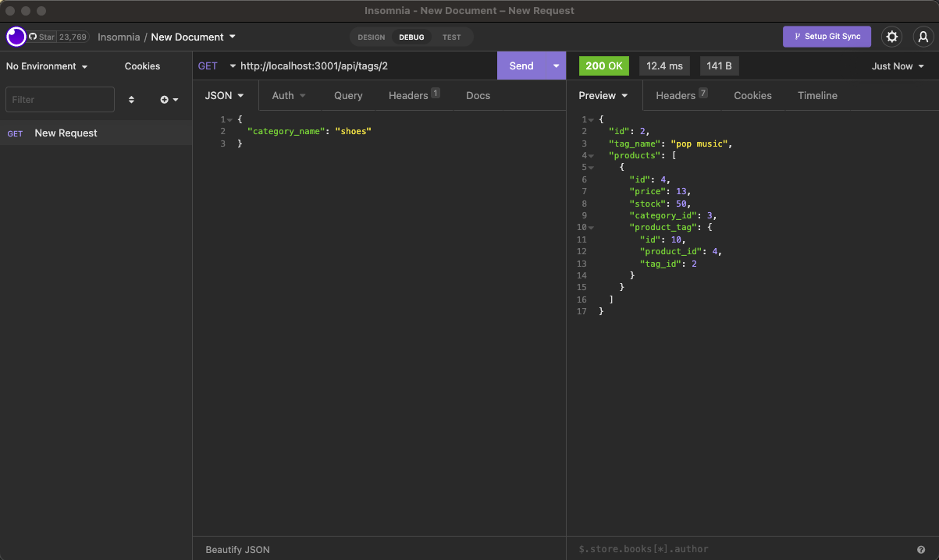The width and height of the screenshot is (939, 560).
Task: Click the sidebar sort order icon
Action: pos(131,99)
